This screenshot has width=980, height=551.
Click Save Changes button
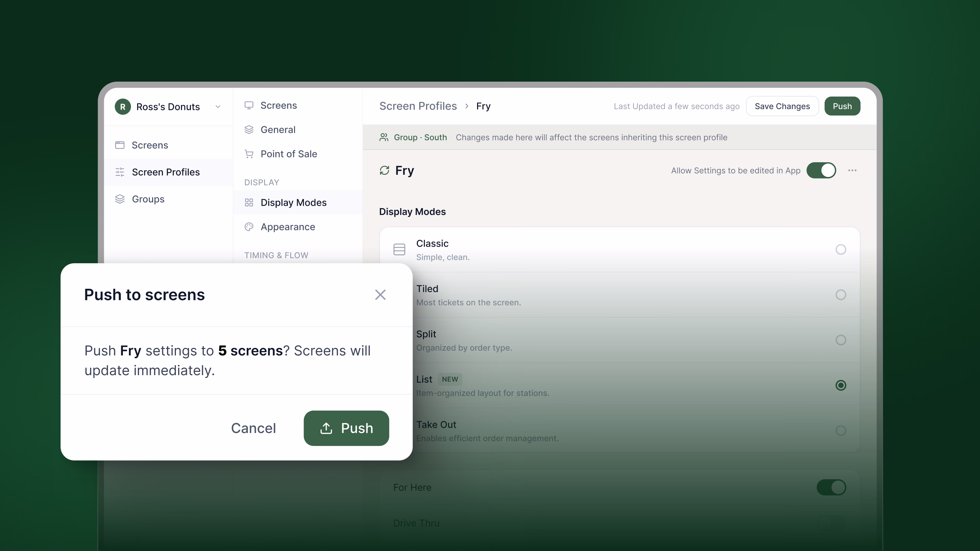tap(782, 106)
